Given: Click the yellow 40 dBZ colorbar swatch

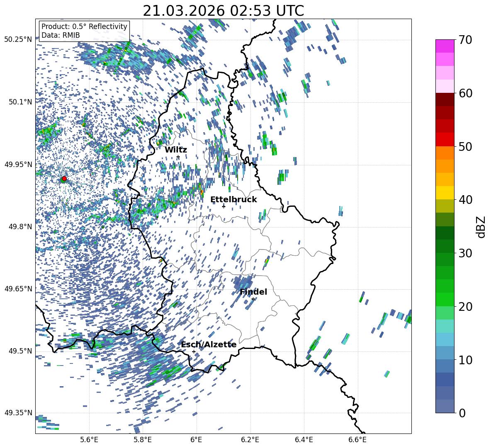Looking at the screenshot, I should click(x=445, y=193).
